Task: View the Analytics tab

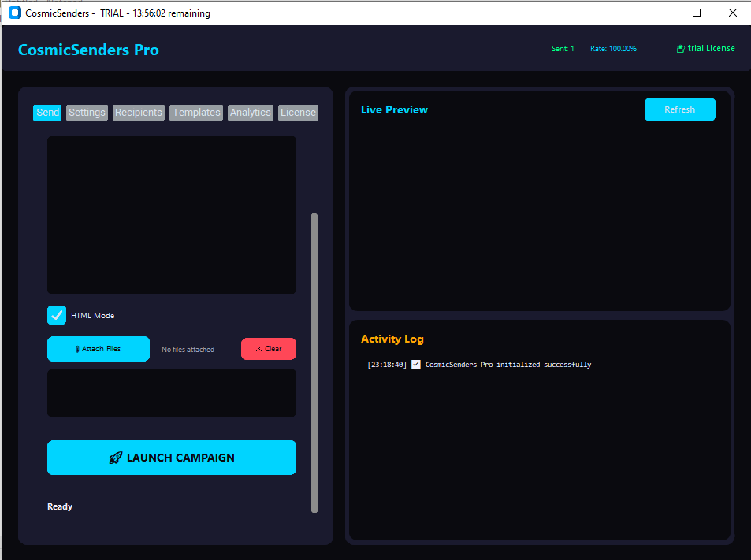Action: pos(251,113)
